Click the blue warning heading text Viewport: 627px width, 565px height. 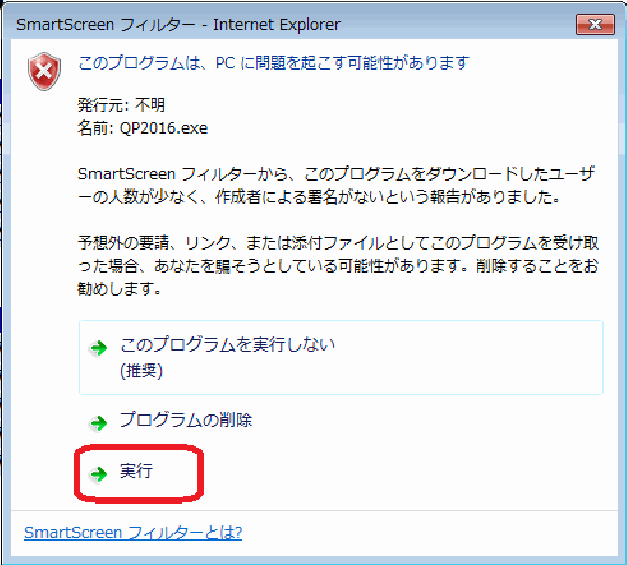click(273, 63)
